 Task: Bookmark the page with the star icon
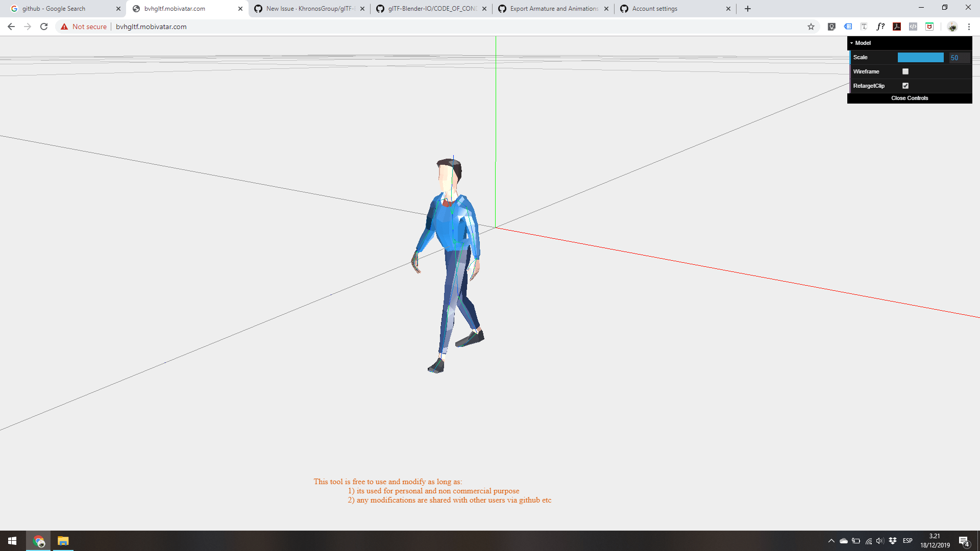[811, 27]
